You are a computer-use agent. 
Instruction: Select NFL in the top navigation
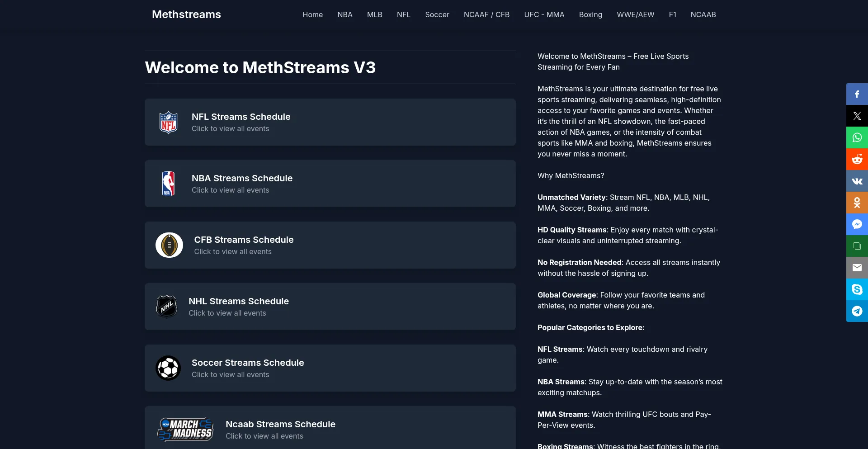click(404, 14)
